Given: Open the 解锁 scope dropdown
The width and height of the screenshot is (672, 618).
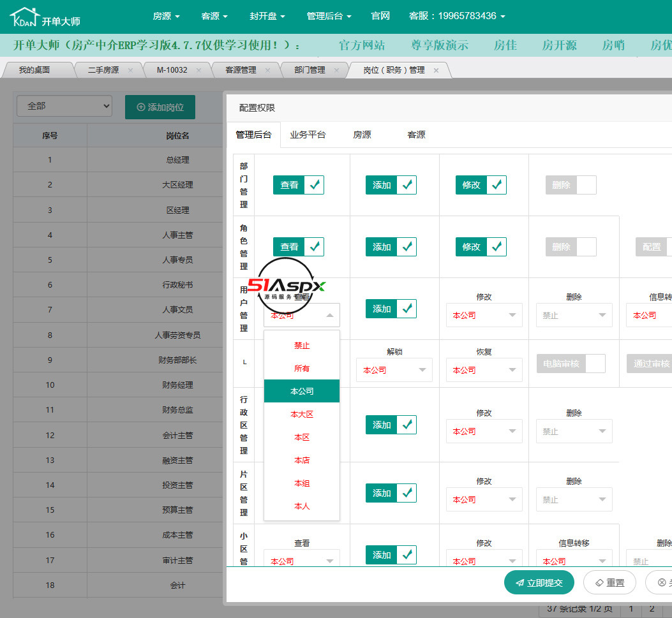Looking at the screenshot, I should pos(394,370).
